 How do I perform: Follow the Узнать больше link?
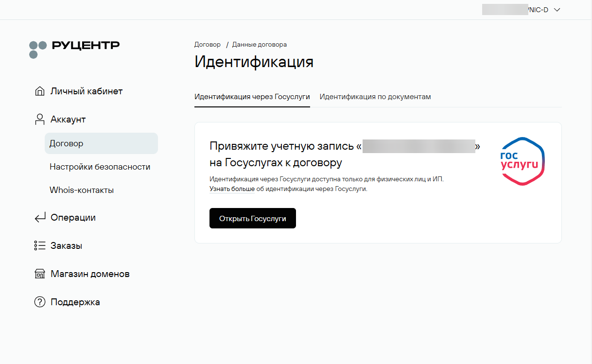pyautogui.click(x=232, y=189)
